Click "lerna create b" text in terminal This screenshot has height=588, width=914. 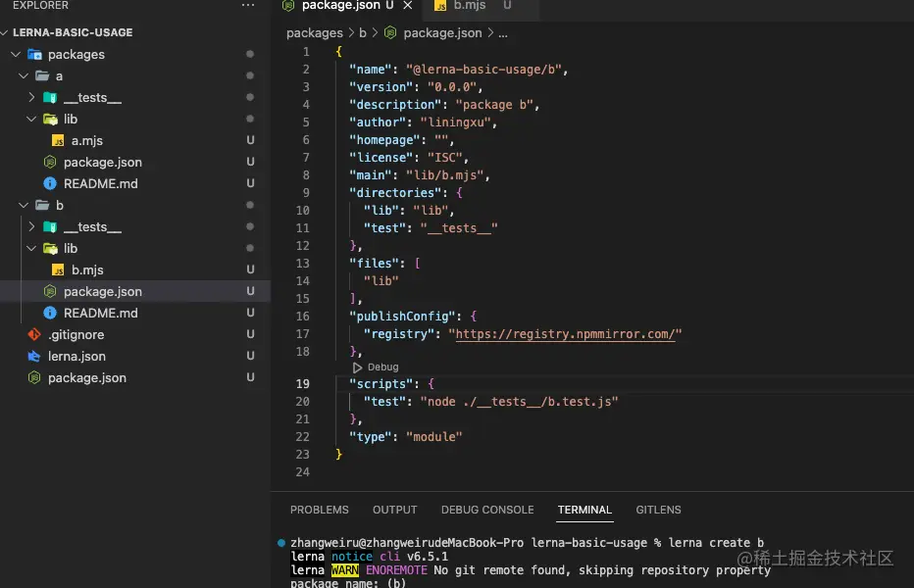(x=716, y=543)
